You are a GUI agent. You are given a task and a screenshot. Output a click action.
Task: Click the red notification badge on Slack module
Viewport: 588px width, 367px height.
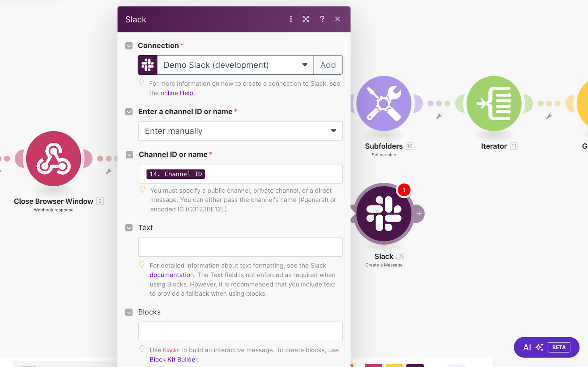404,190
